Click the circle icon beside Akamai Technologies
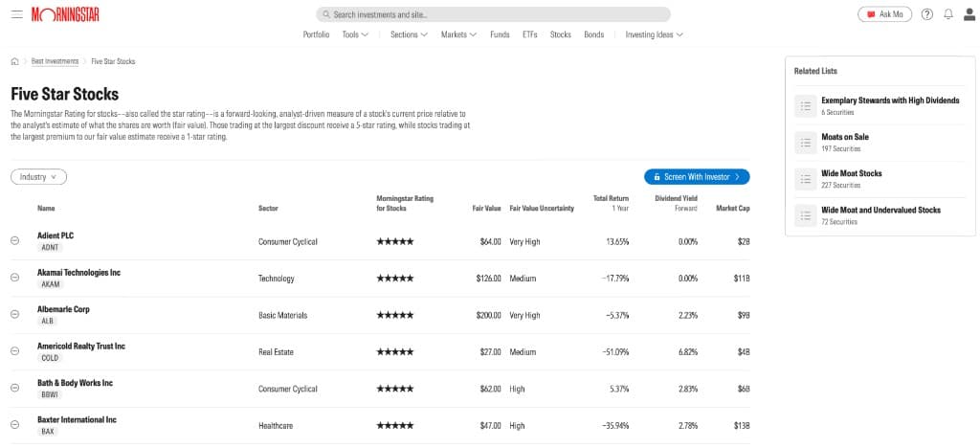 [x=15, y=278]
